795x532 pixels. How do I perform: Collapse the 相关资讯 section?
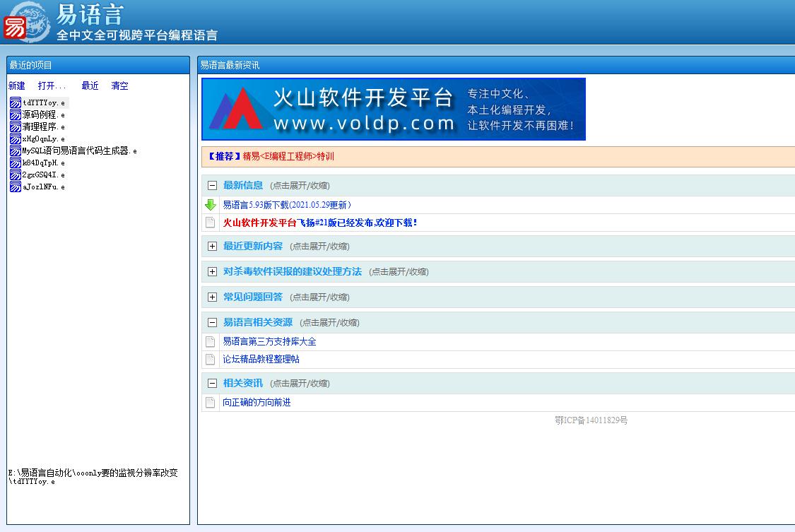pyautogui.click(x=212, y=384)
